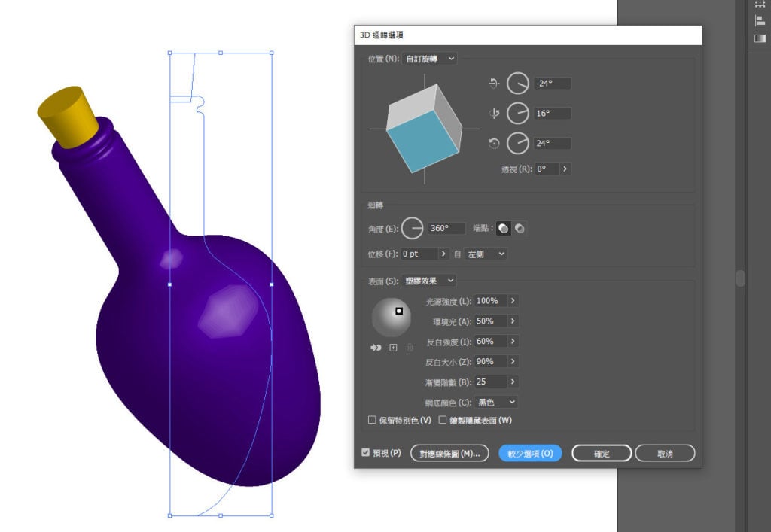The width and height of the screenshot is (771, 532).
Task: Click the X-axis rotation dial
Action: point(518,84)
